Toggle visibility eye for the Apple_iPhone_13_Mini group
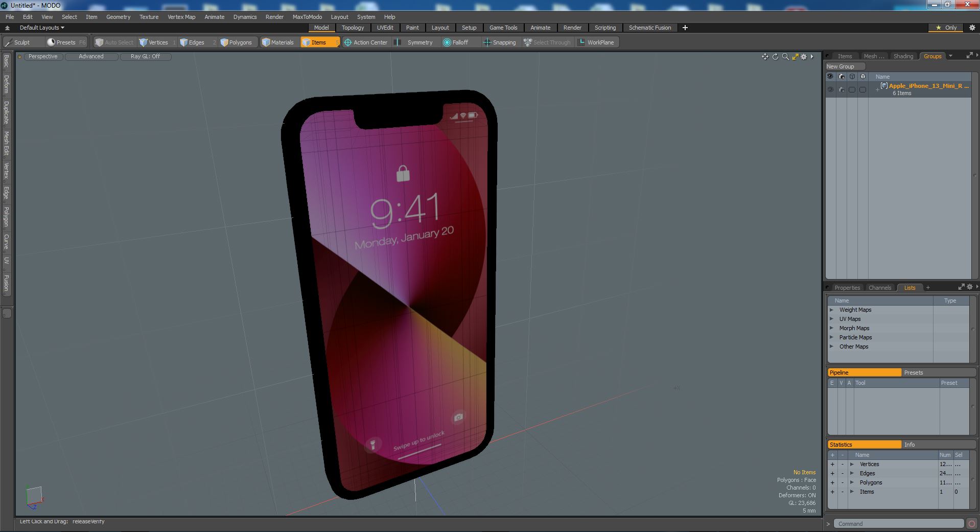The height and width of the screenshot is (532, 980). click(x=830, y=90)
